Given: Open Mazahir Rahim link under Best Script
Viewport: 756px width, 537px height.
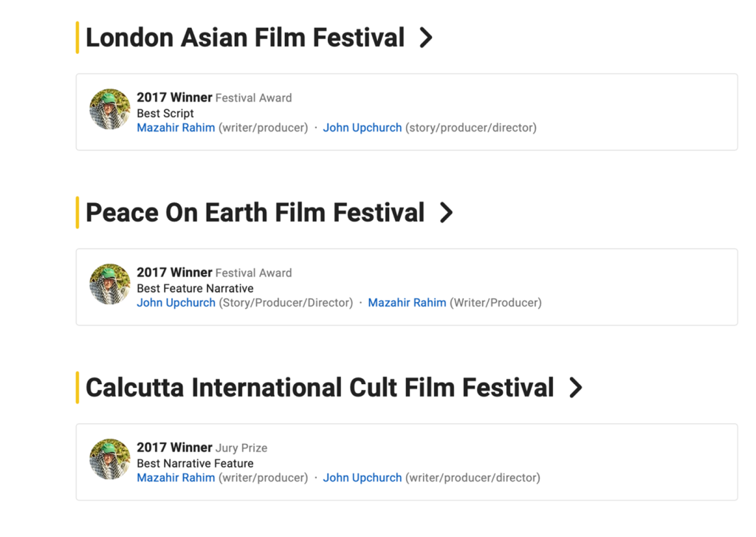Looking at the screenshot, I should (176, 128).
